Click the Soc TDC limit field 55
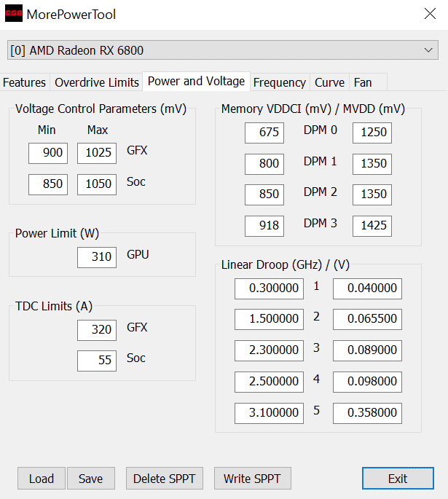This screenshot has width=448, height=499. click(97, 361)
